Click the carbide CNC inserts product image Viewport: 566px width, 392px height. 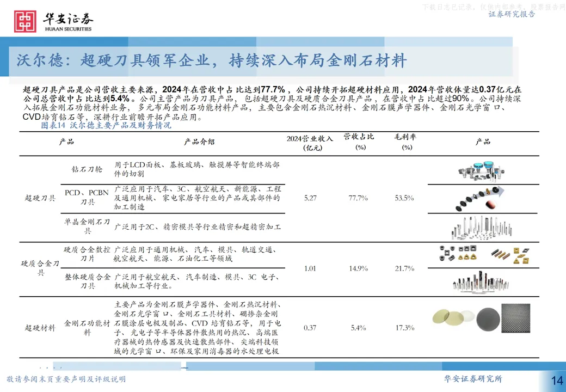(484, 254)
